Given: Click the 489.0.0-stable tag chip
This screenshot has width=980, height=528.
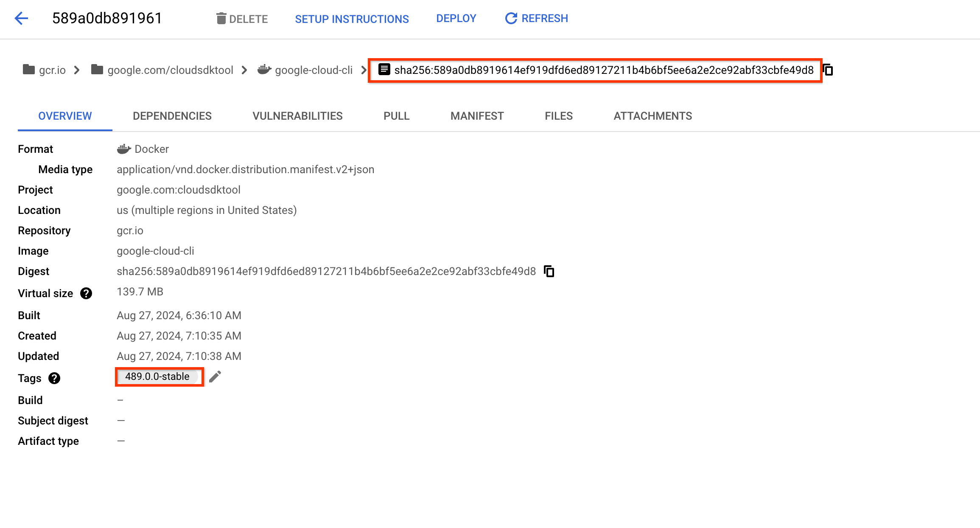Looking at the screenshot, I should point(157,376).
